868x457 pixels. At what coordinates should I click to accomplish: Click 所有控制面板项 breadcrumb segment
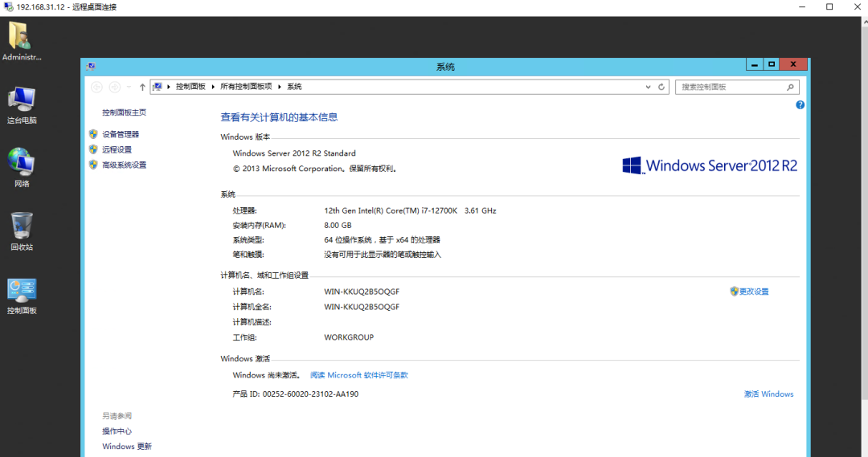247,87
